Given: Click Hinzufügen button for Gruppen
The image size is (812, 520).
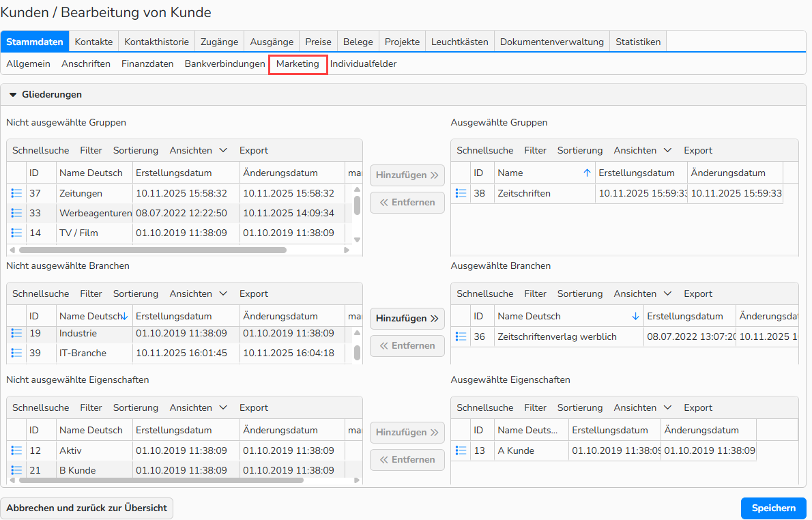Looking at the screenshot, I should [x=407, y=175].
